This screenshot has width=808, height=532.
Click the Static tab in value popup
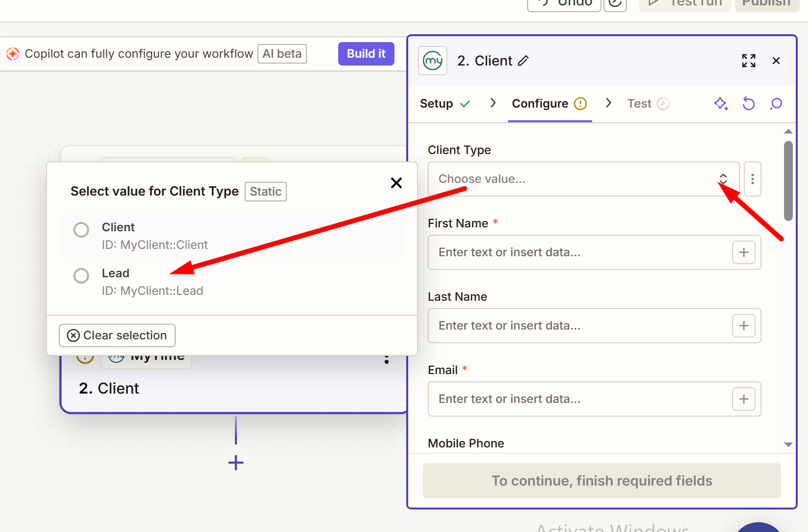tap(266, 192)
